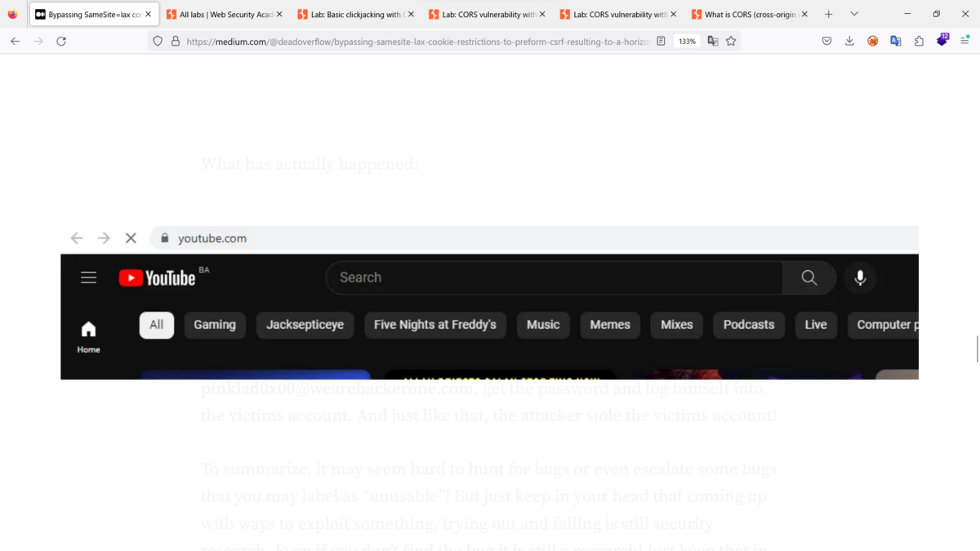Reload the Medium page
This screenshot has width=980, height=551.
click(x=61, y=41)
